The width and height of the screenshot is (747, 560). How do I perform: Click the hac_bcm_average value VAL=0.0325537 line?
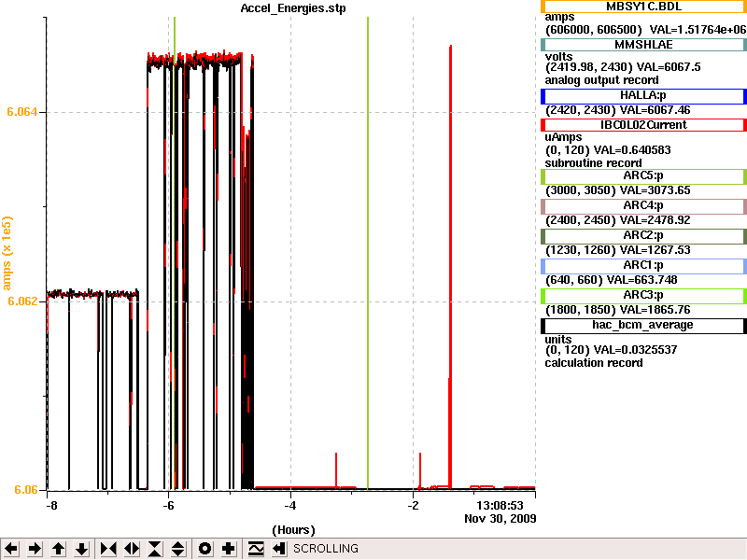(x=612, y=350)
